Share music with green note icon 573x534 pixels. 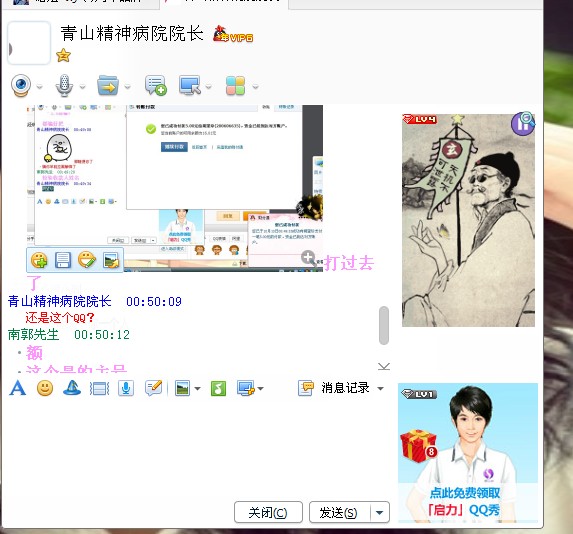tap(218, 388)
